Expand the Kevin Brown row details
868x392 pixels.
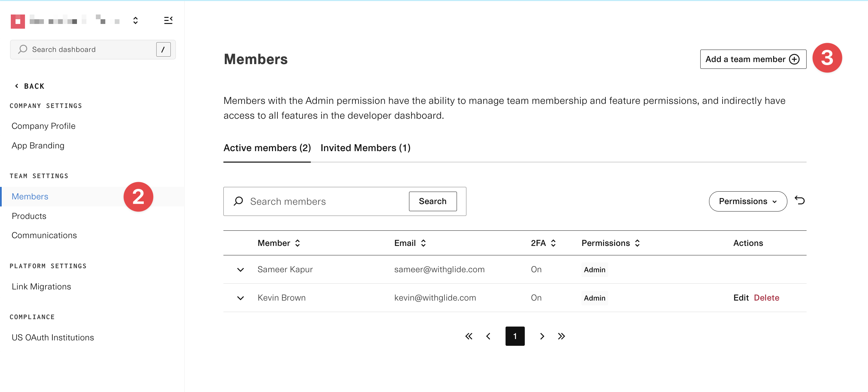[x=240, y=298]
